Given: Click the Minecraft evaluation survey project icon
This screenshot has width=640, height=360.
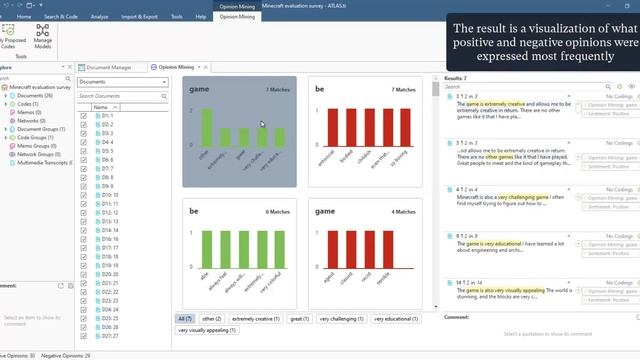Looking at the screenshot, I should pos(4,87).
